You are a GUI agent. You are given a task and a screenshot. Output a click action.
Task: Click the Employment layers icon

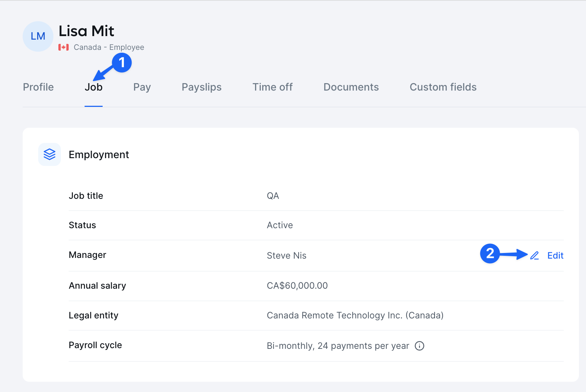pos(49,154)
